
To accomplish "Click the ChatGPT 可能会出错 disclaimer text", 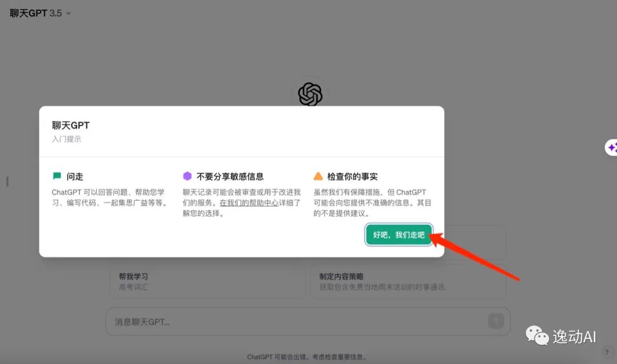I will 307,357.
